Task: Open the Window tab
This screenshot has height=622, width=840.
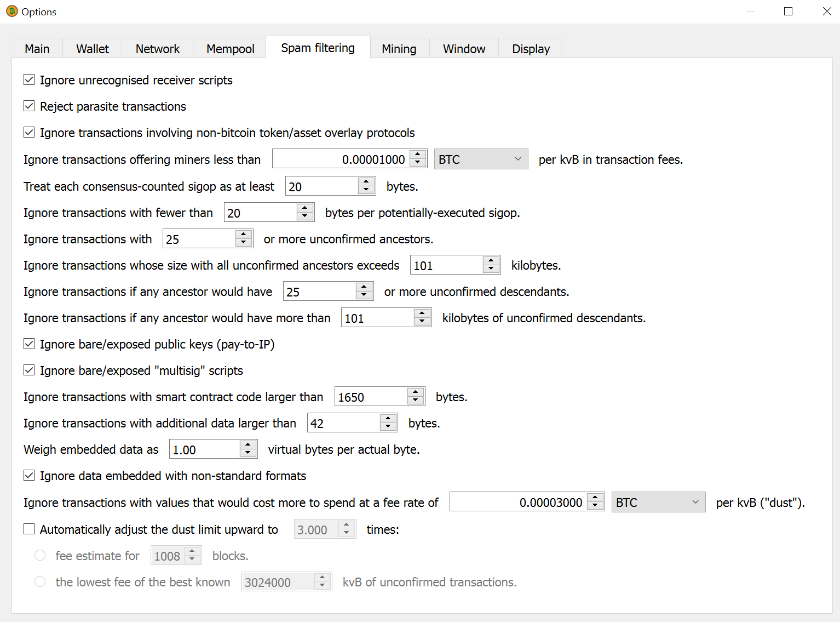Action: [x=464, y=49]
